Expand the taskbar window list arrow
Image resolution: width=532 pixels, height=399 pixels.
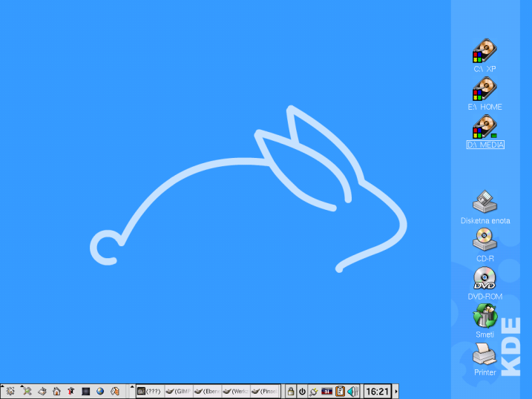[132, 391]
